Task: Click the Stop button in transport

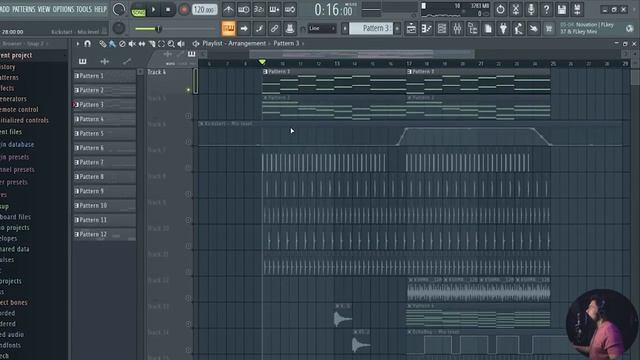Action: click(168, 9)
